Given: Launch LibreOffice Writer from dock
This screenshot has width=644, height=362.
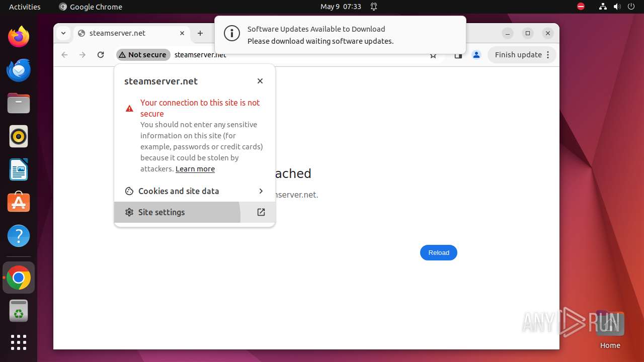Looking at the screenshot, I should (19, 169).
